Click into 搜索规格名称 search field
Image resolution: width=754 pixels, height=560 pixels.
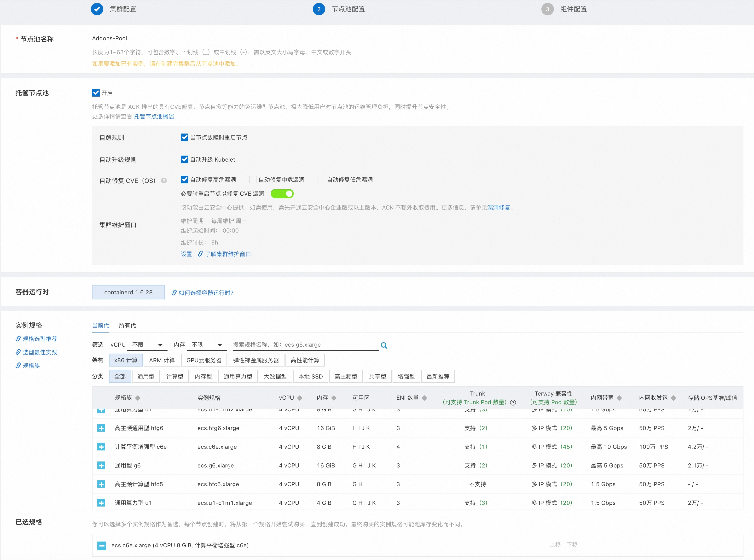pos(305,345)
